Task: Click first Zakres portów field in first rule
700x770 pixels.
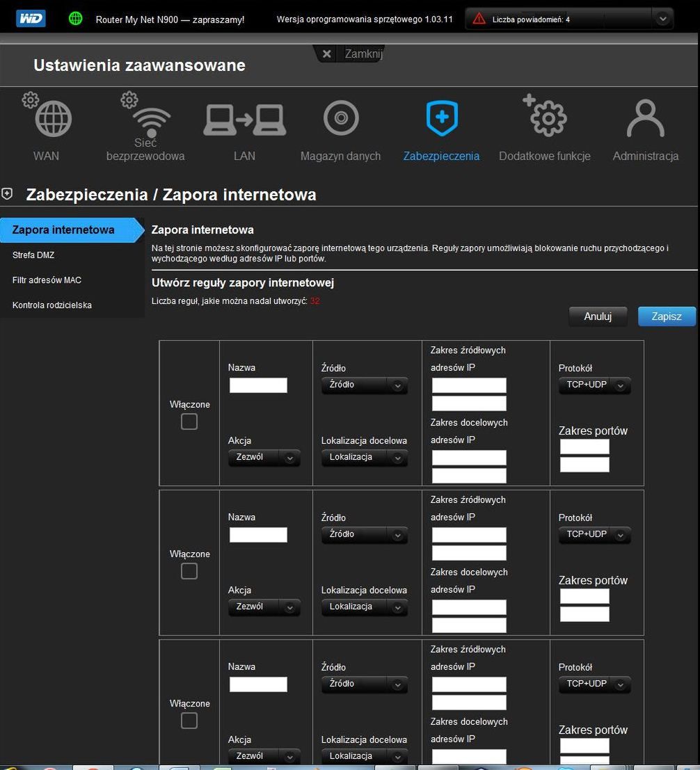Action: (584, 447)
